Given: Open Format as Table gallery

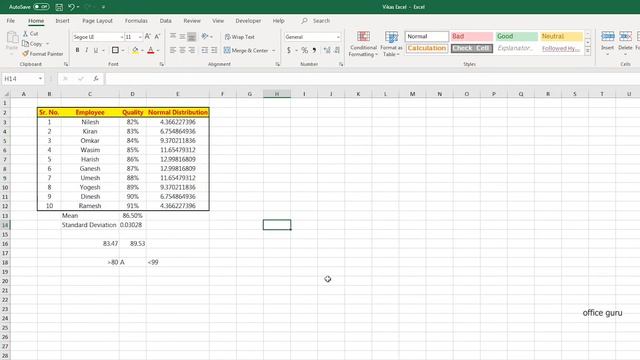Looking at the screenshot, I should click(391, 44).
